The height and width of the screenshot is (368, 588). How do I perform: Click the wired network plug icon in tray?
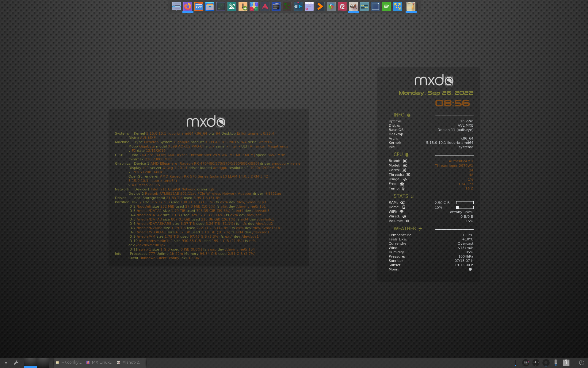pos(556,363)
